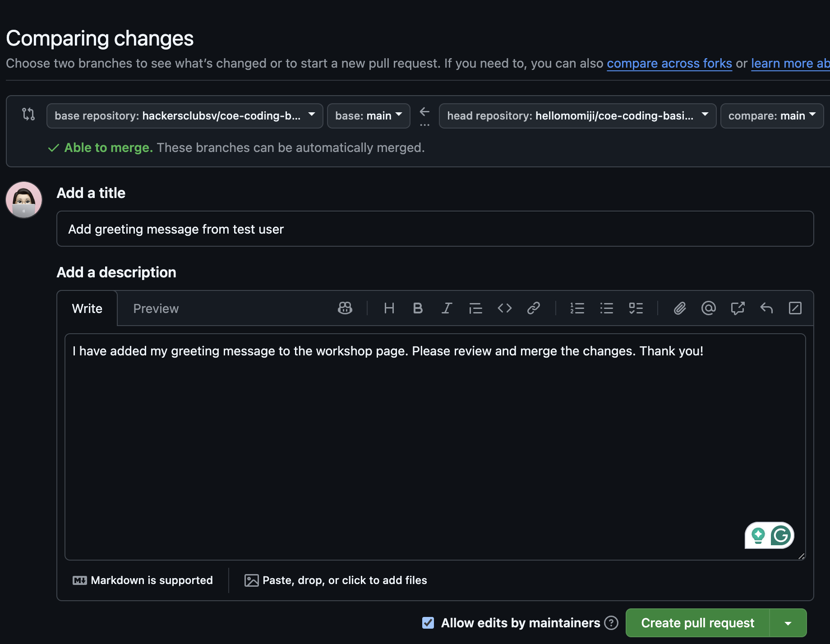The width and height of the screenshot is (830, 644).
Task: Click the Create pull request button
Action: 697,622
